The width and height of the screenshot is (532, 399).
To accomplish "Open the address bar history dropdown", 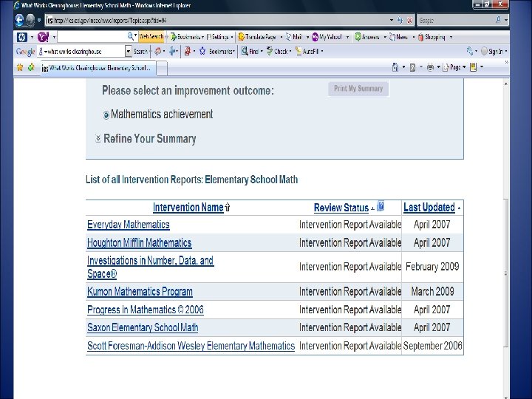I will click(391, 21).
